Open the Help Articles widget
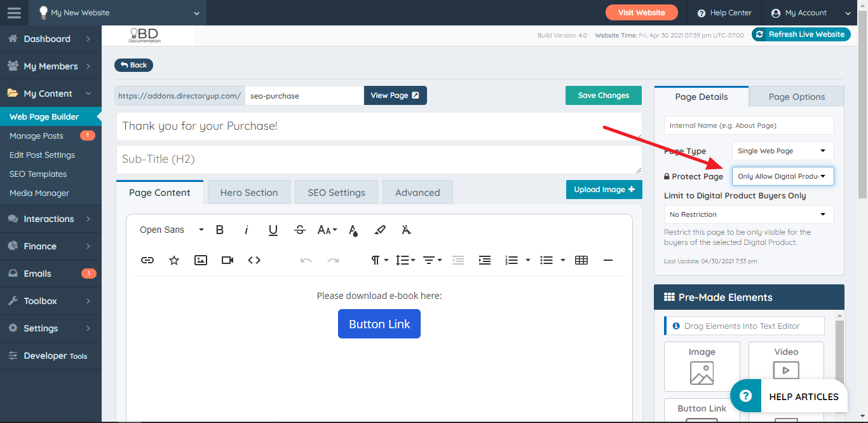The height and width of the screenshot is (423, 868). pos(789,396)
